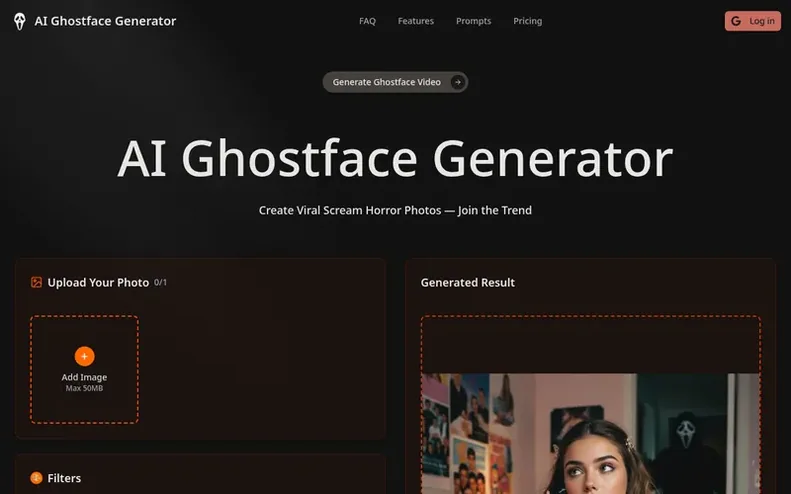Click the Ghostface mask logo icon
This screenshot has width=791, height=494.
pyautogui.click(x=20, y=21)
